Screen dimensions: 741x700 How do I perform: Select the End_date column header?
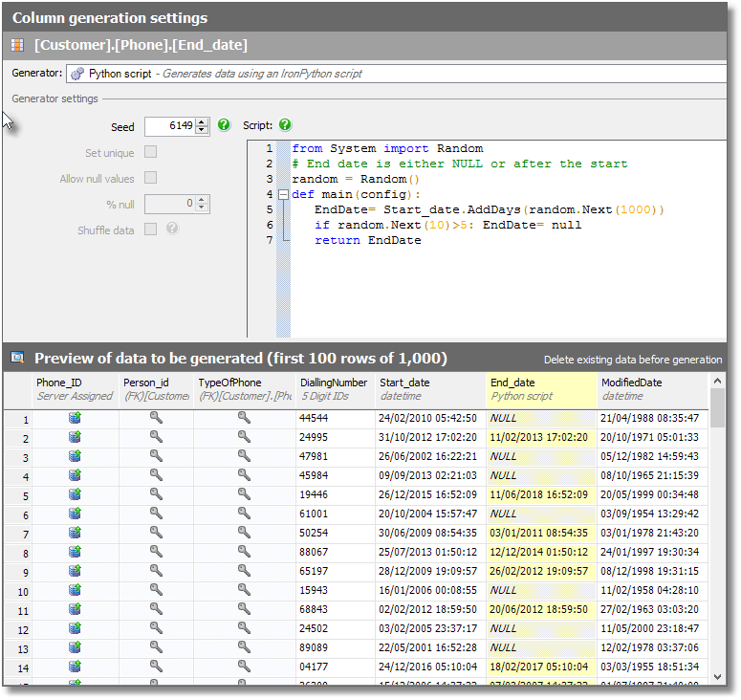point(541,389)
